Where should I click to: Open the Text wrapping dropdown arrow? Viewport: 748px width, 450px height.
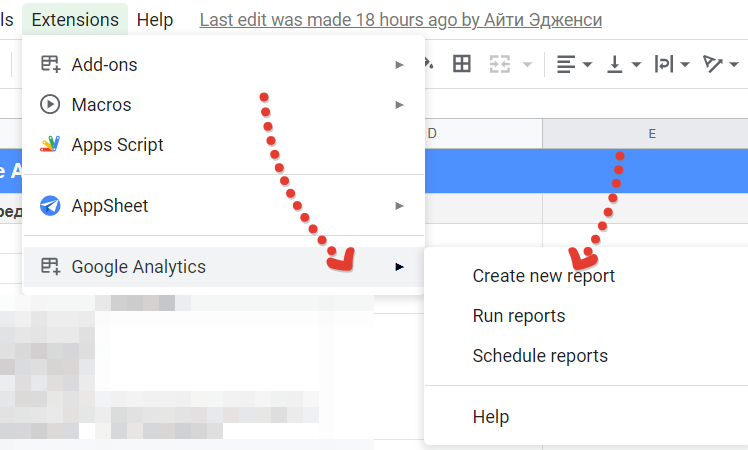point(685,64)
